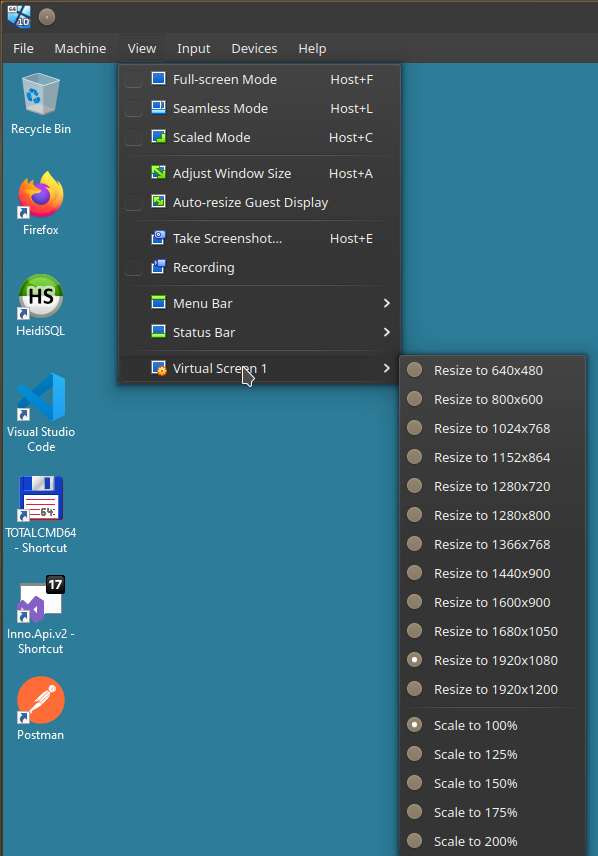Select the Postman desktop icon
598x856 pixels.
pos(41,709)
